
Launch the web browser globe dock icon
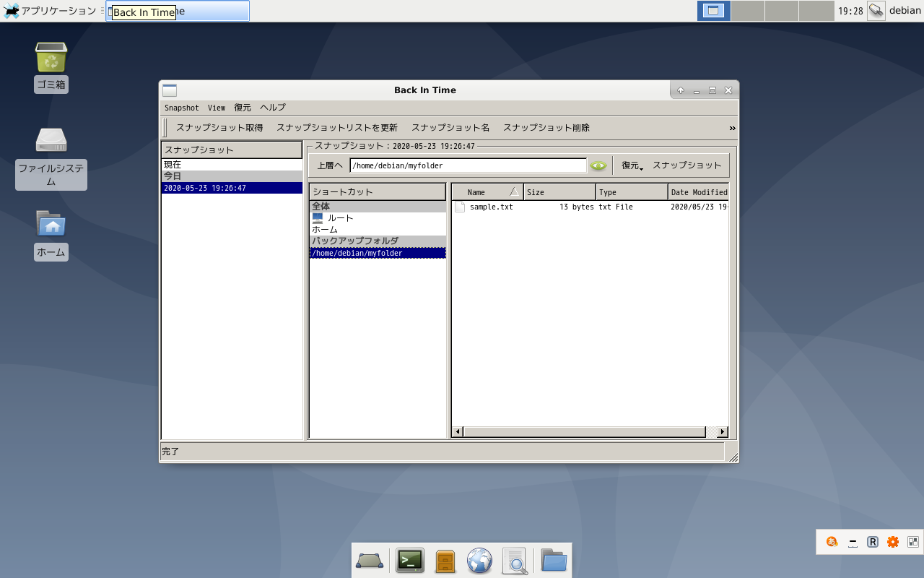click(479, 561)
